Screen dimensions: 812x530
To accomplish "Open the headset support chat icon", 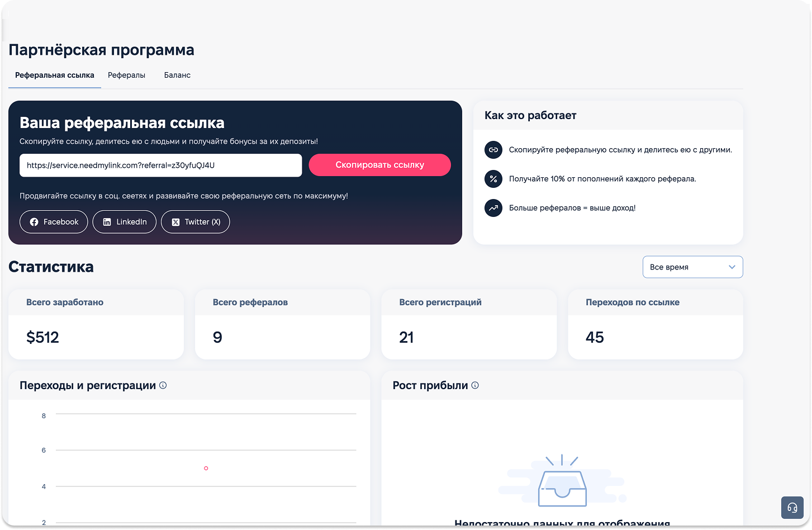I will click(x=792, y=508).
